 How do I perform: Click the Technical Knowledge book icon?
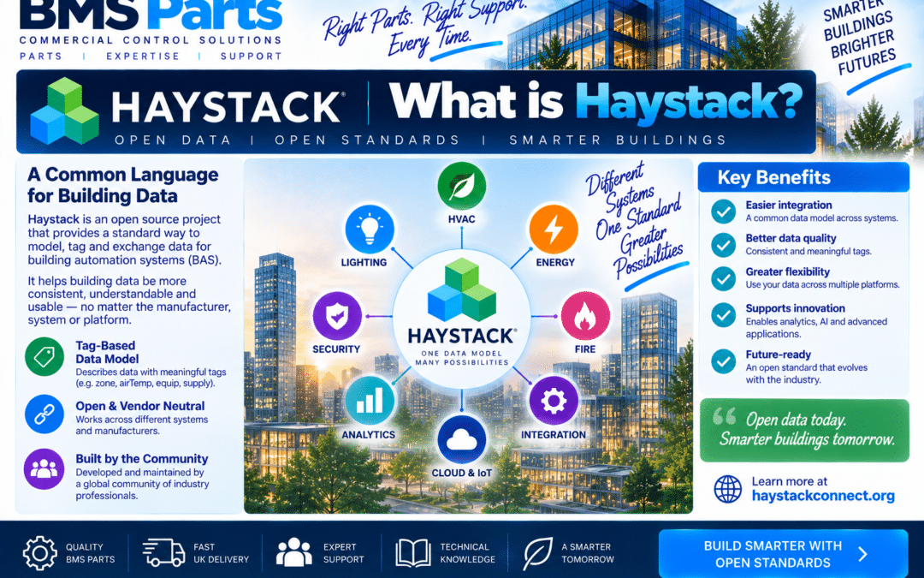pyautogui.click(x=412, y=552)
